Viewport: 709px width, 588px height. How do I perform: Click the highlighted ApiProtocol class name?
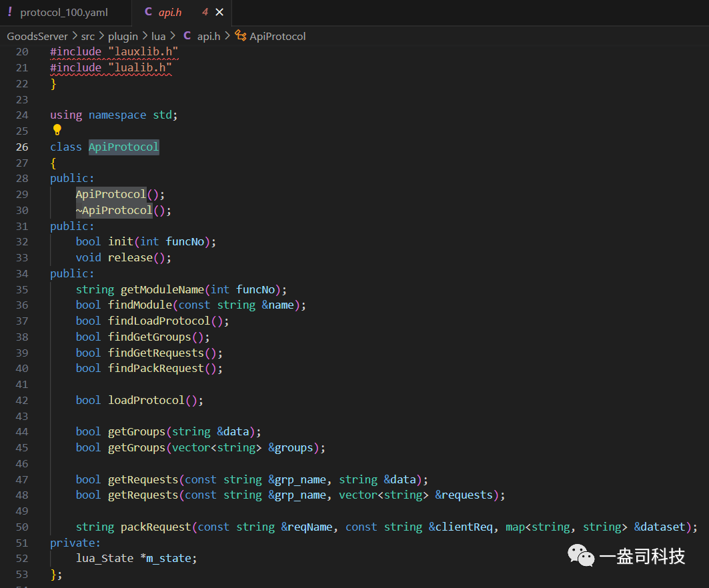point(123,147)
